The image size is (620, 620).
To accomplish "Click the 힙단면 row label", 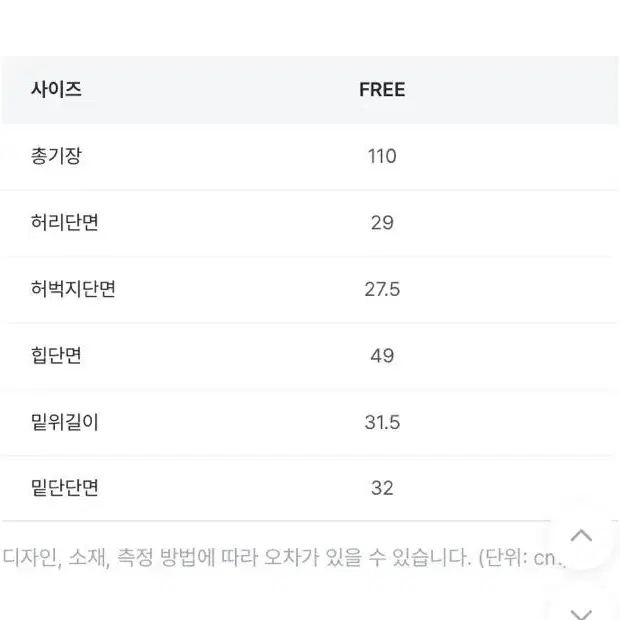I will tap(56, 355).
